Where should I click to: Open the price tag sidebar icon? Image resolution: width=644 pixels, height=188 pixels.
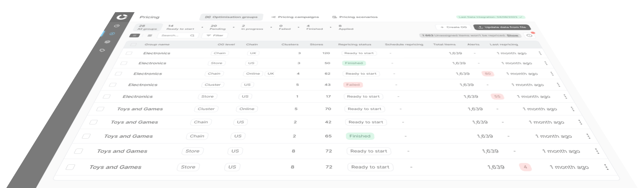pos(102,50)
